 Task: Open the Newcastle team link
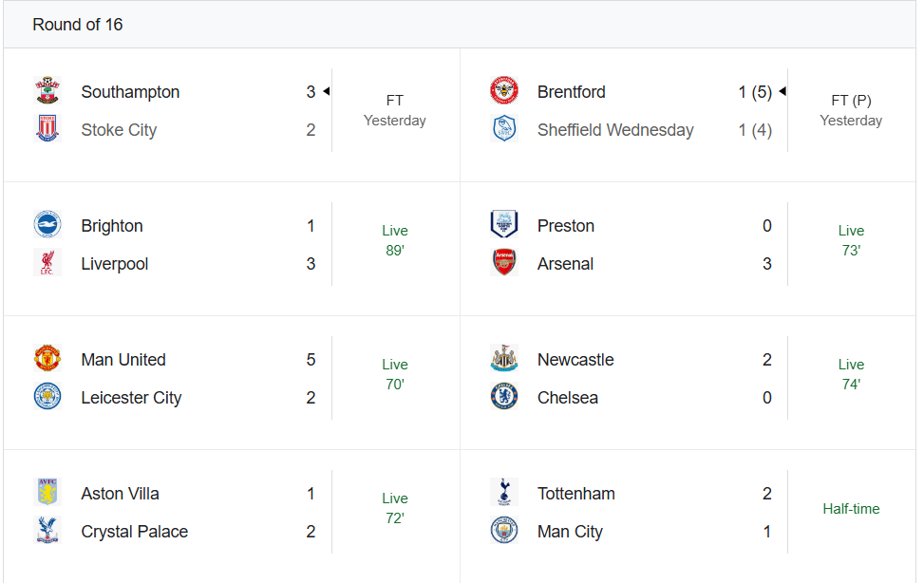575,360
